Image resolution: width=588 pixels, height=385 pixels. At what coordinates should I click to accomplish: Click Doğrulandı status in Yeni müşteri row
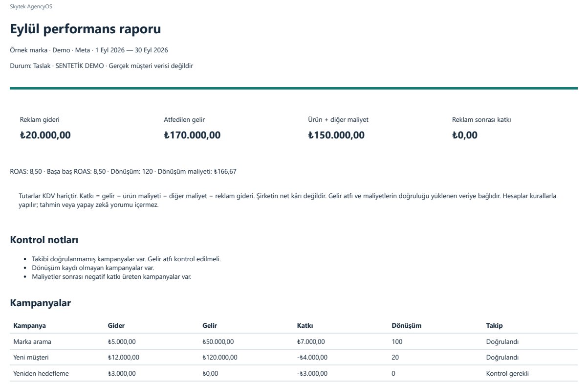(x=502, y=357)
